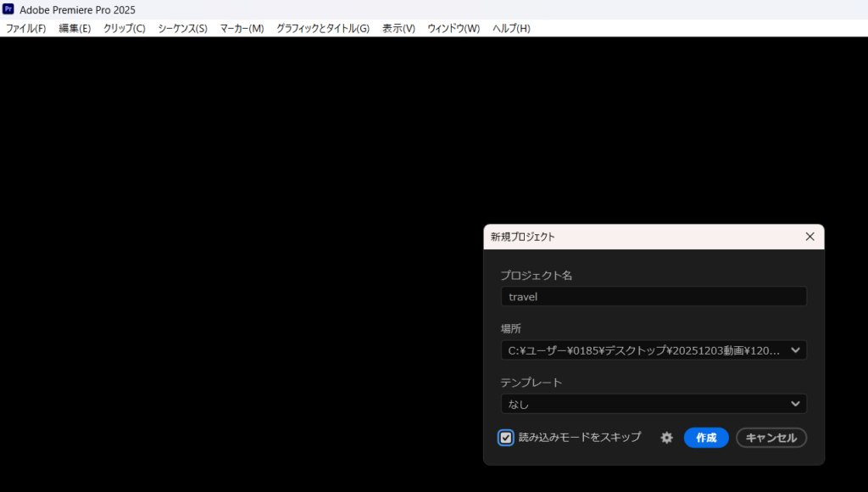Open the マーカー(M) menu
The width and height of the screenshot is (868, 492).
point(242,28)
